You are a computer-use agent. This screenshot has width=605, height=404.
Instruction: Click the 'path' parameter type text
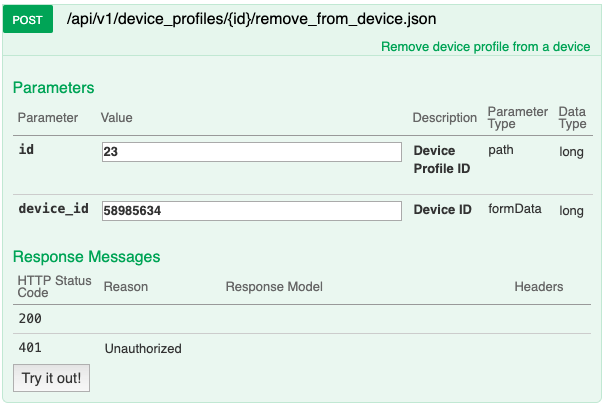(x=501, y=150)
